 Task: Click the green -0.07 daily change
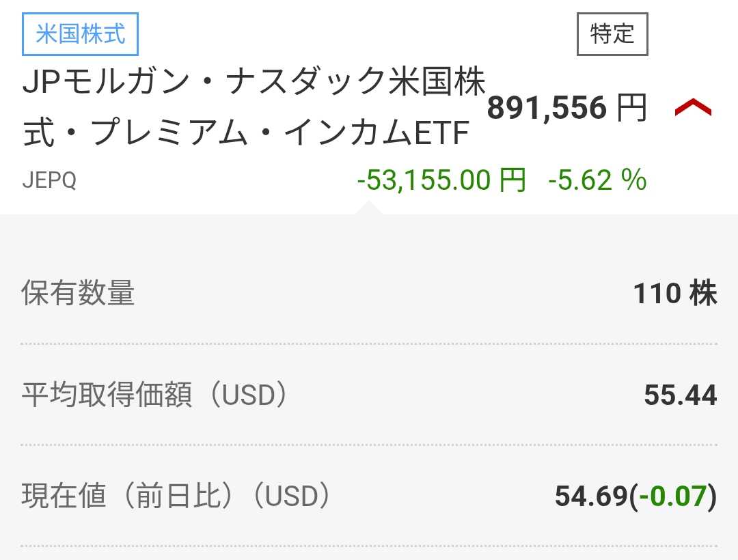click(674, 496)
